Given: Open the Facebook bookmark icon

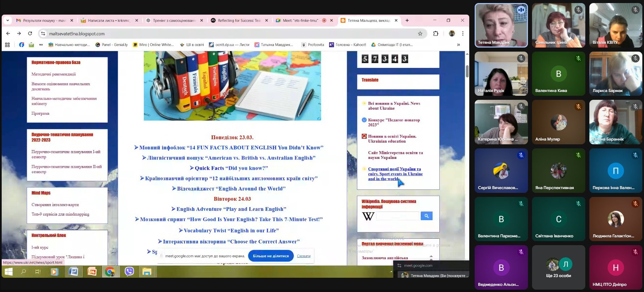Looking at the screenshot, I should coord(21,44).
